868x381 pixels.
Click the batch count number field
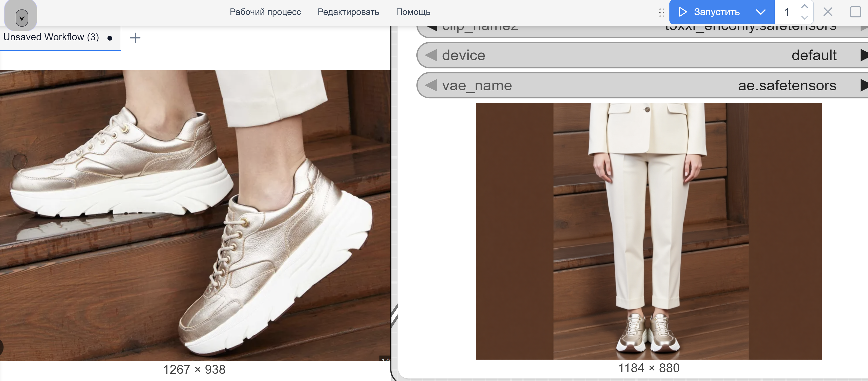click(x=787, y=12)
